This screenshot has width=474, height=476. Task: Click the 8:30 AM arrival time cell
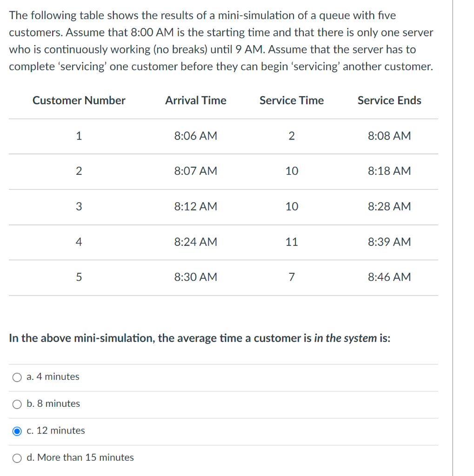tap(195, 277)
